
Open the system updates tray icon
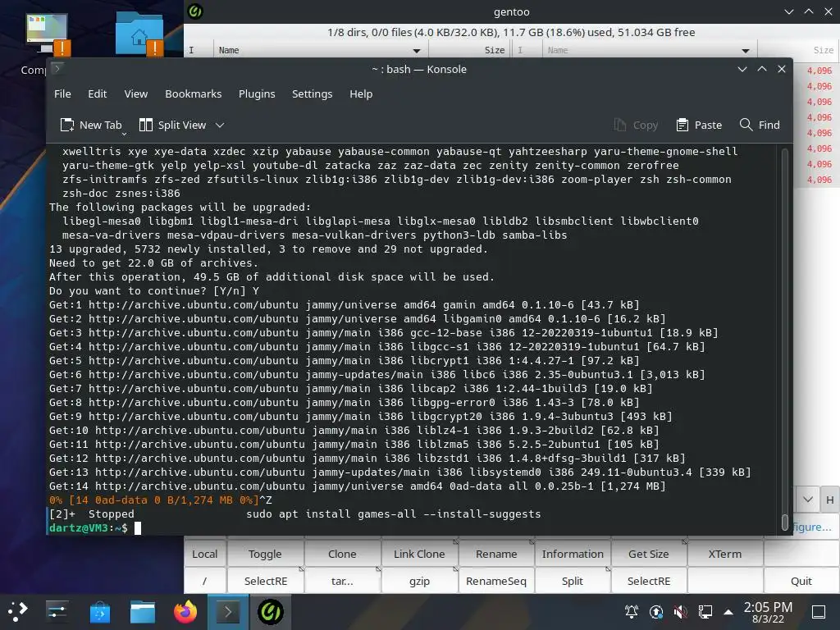655,612
